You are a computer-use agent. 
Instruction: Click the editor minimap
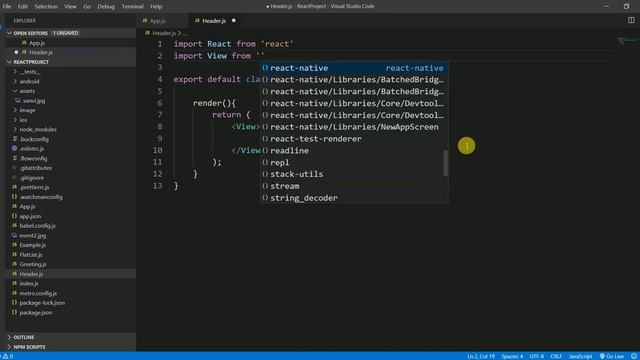click(627, 41)
